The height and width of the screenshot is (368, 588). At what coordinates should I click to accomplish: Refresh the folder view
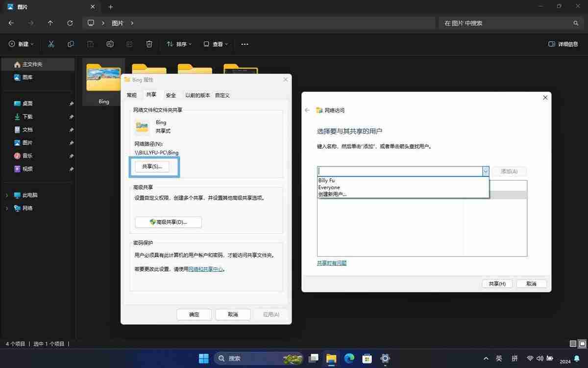click(70, 23)
